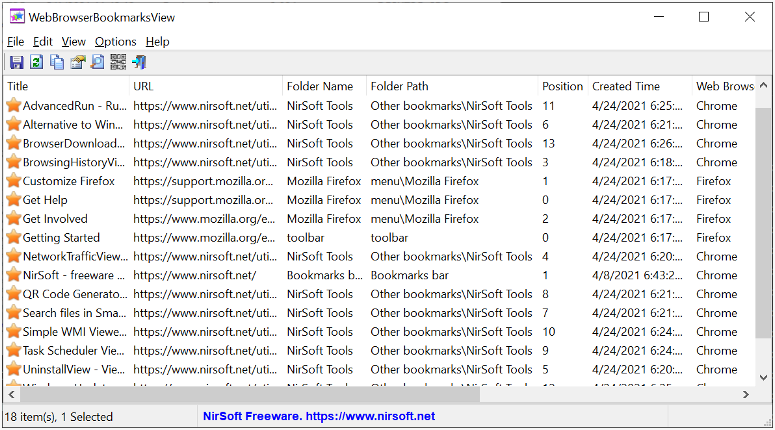Click the star icon beside Search files in Sma...
Image resolution: width=775 pixels, height=430 pixels.
[x=13, y=312]
